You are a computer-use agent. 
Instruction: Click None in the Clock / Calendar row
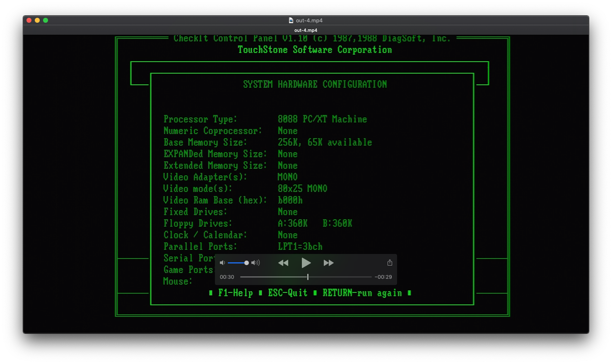click(x=288, y=235)
